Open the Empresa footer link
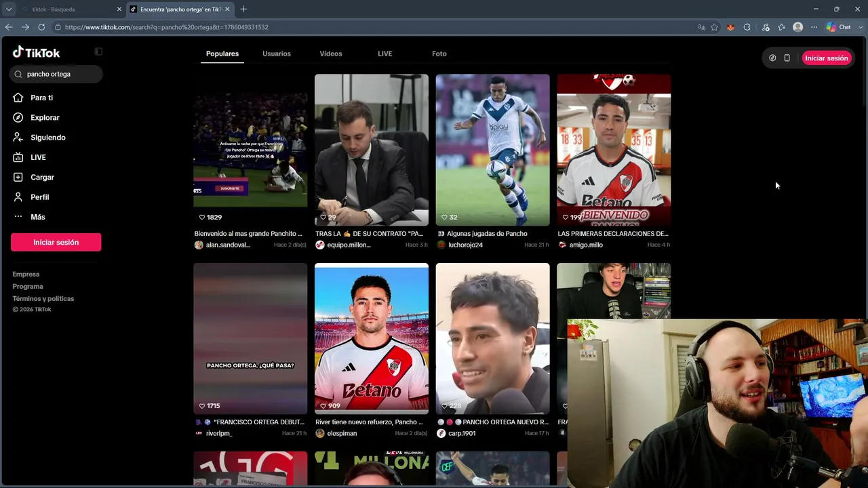The height and width of the screenshot is (488, 868). [26, 274]
